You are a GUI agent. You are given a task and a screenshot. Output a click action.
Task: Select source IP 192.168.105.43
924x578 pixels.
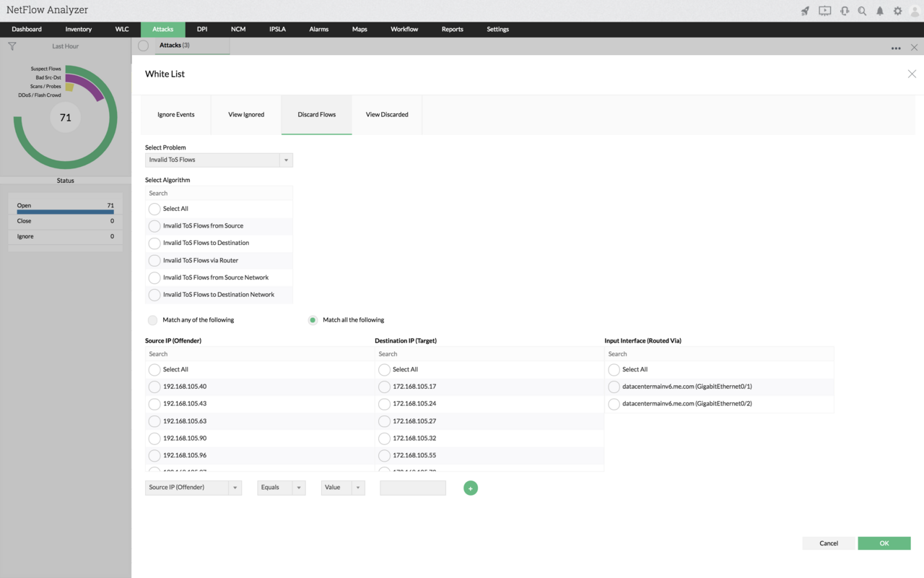[x=154, y=404]
